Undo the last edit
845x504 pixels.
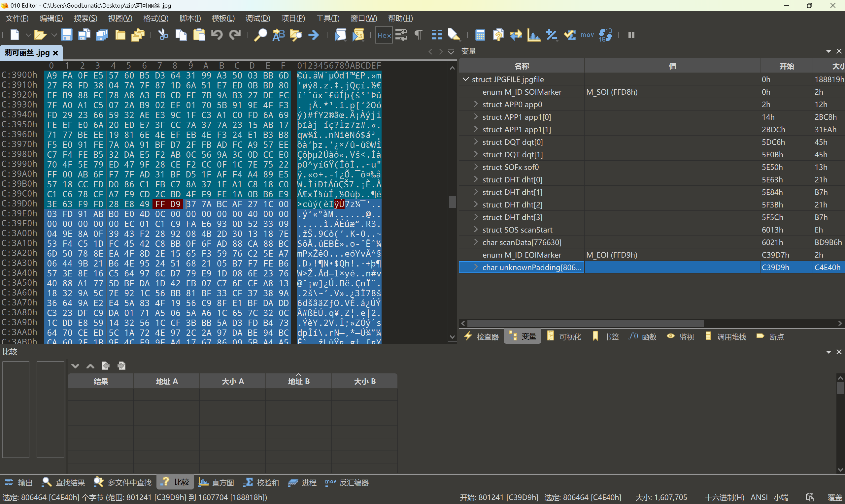[217, 35]
